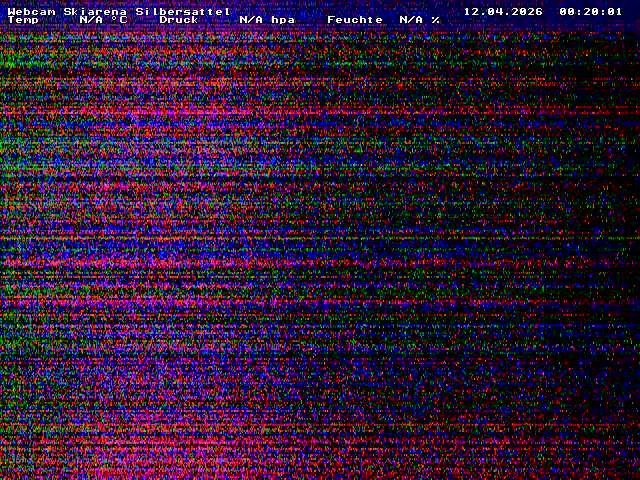Image resolution: width=640 pixels, height=480 pixels.
Task: Click the timestamp 00:20:01
Action: [x=591, y=11]
